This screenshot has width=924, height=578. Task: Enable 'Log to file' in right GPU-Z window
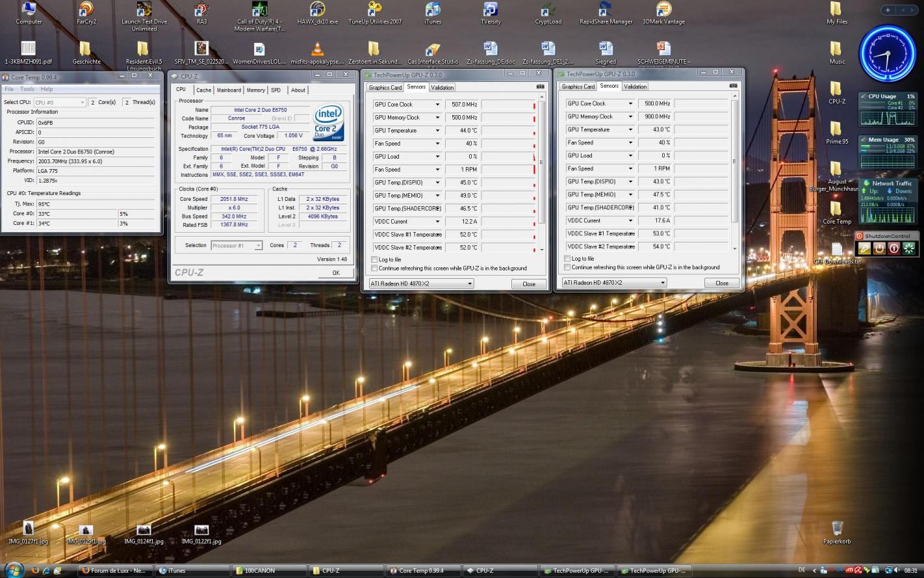(567, 259)
